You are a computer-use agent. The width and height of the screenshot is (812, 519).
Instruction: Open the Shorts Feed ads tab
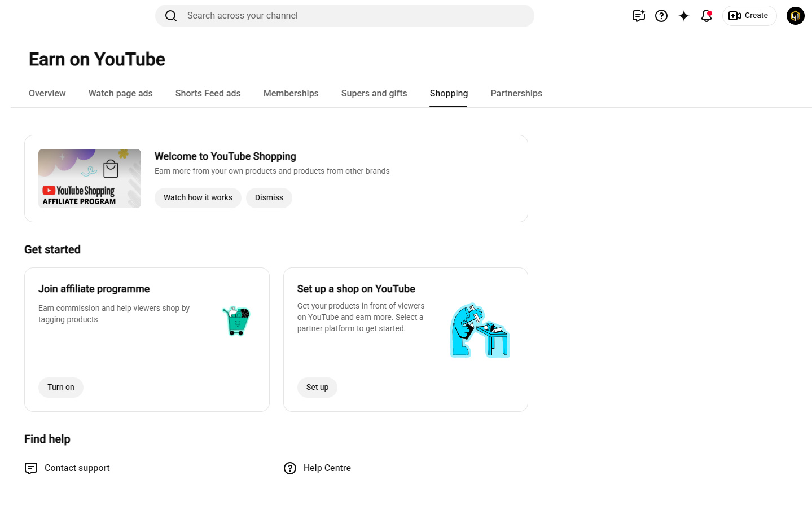pos(208,94)
